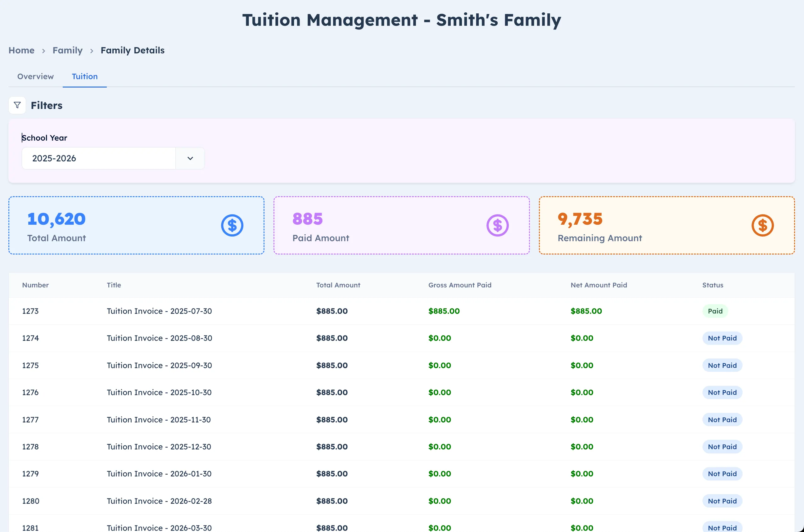Click the School Year chevron arrow
This screenshot has height=532, width=804.
tap(190, 158)
